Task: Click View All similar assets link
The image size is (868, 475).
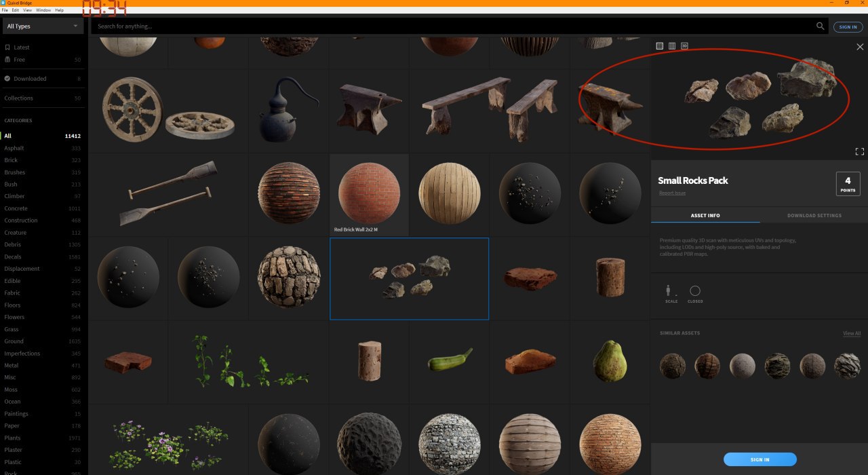Action: [852, 333]
